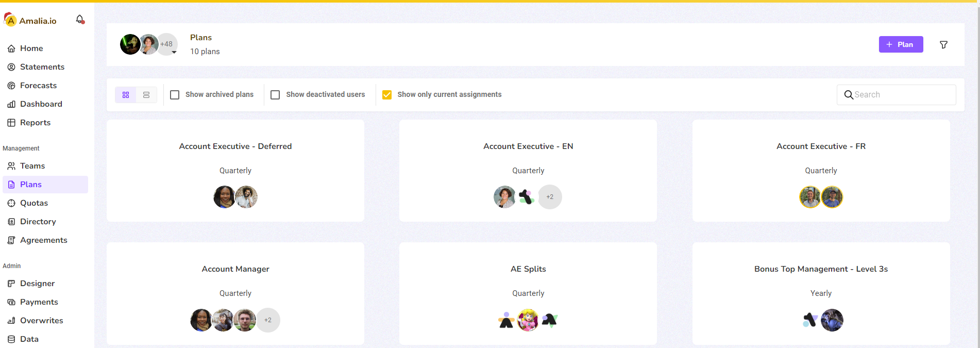Open Account Executive - EN plan
Image resolution: width=980 pixels, height=348 pixels.
point(528,171)
